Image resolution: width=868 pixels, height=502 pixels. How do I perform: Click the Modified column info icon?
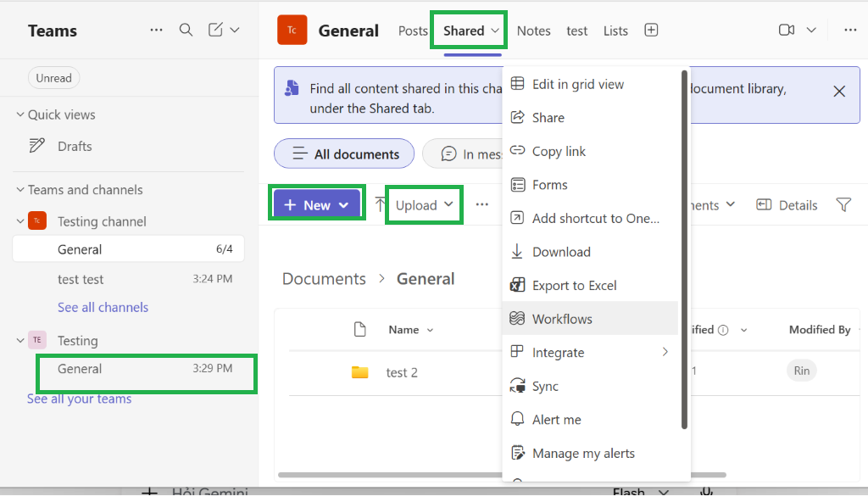(723, 330)
